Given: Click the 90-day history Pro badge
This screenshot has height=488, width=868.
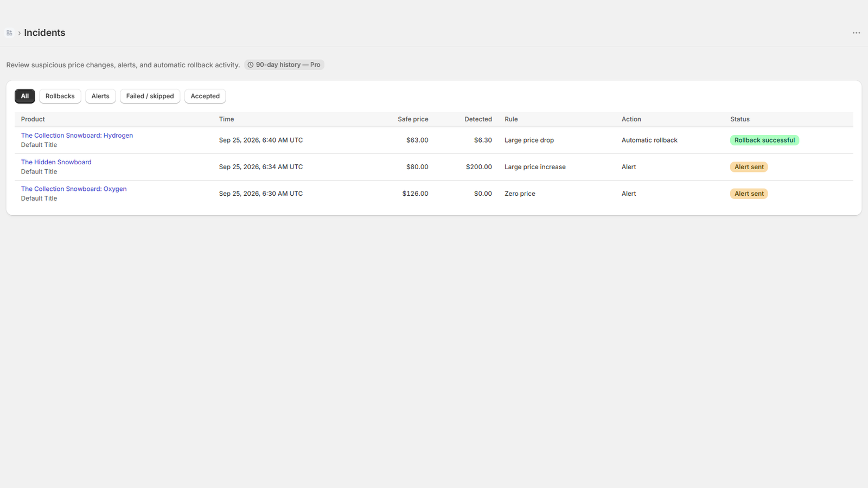Looking at the screenshot, I should pos(284,65).
